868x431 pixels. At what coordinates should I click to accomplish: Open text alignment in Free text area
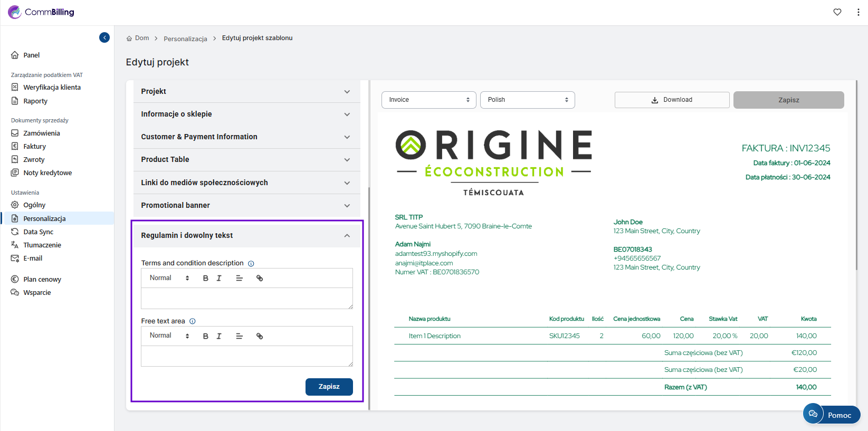tap(239, 336)
